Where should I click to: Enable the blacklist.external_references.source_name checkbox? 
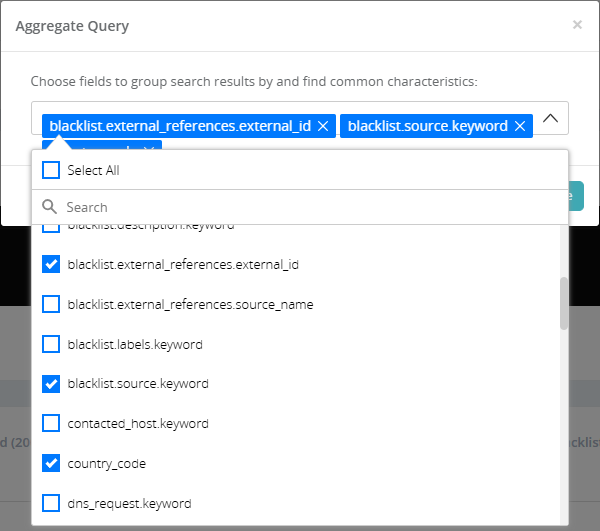pyautogui.click(x=51, y=304)
